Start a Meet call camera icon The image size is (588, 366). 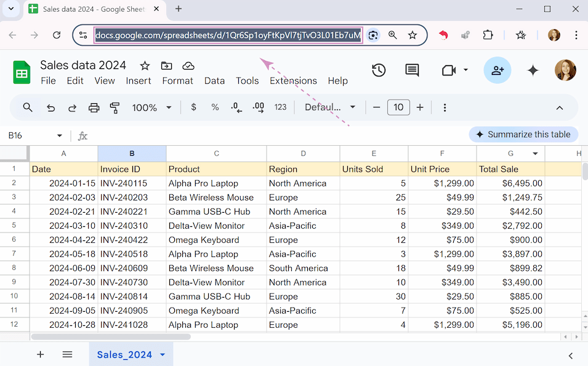tap(449, 70)
